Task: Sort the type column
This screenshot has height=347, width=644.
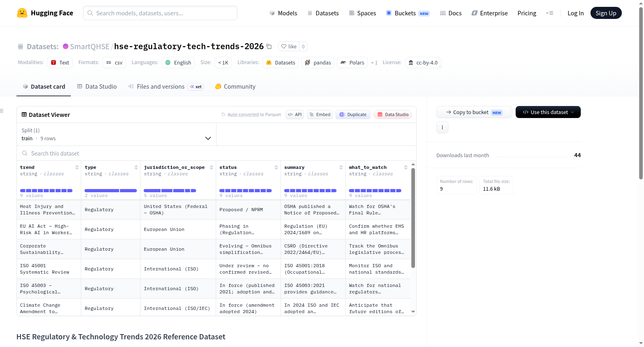Action: click(x=136, y=167)
